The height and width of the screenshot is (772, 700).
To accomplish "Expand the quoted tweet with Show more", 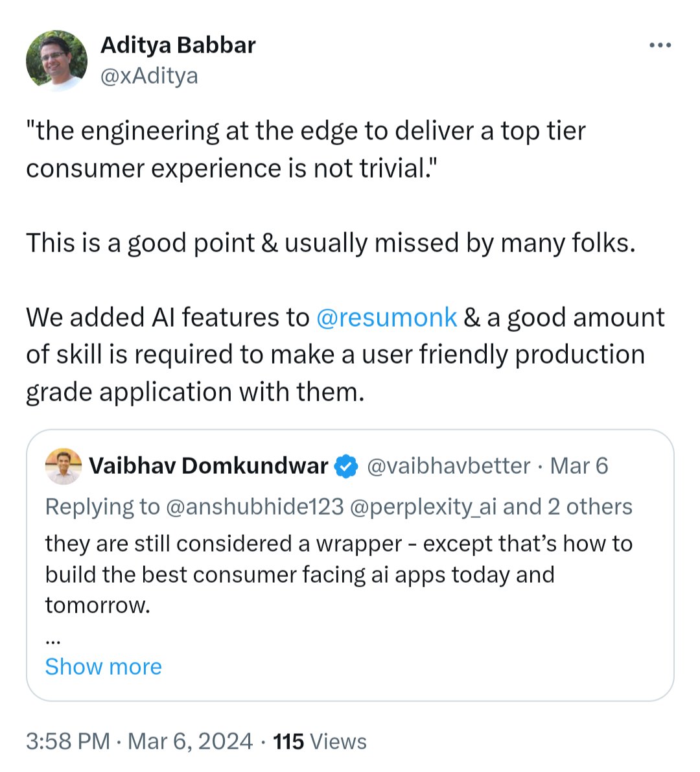I will (x=103, y=666).
